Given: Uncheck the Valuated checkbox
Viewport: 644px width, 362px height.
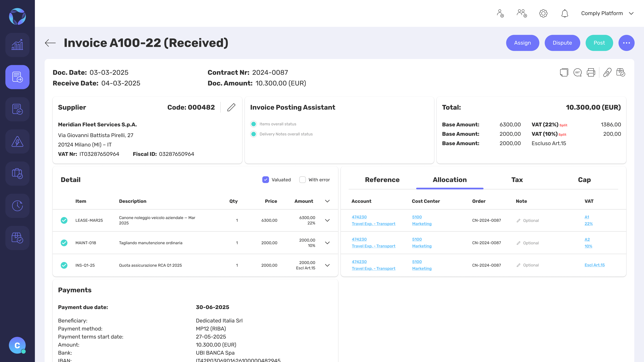Looking at the screenshot, I should 265,180.
